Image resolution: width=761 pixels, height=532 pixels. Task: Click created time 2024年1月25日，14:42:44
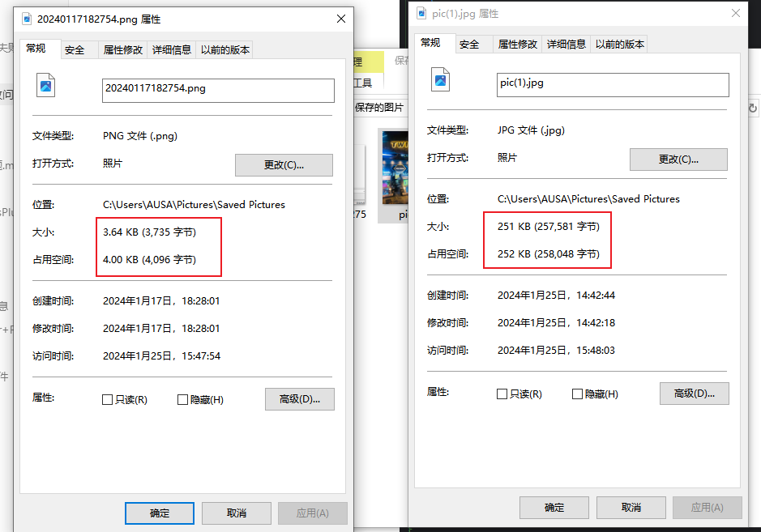[x=556, y=296]
